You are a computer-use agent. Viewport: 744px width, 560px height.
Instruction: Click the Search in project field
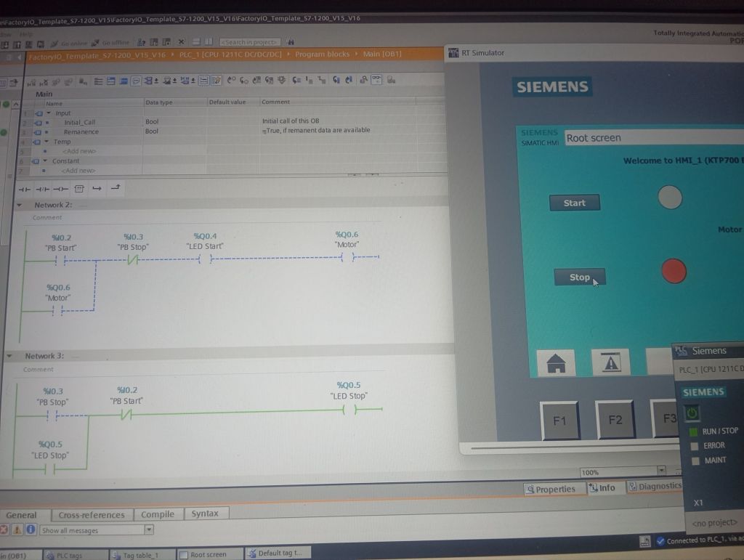click(x=251, y=42)
